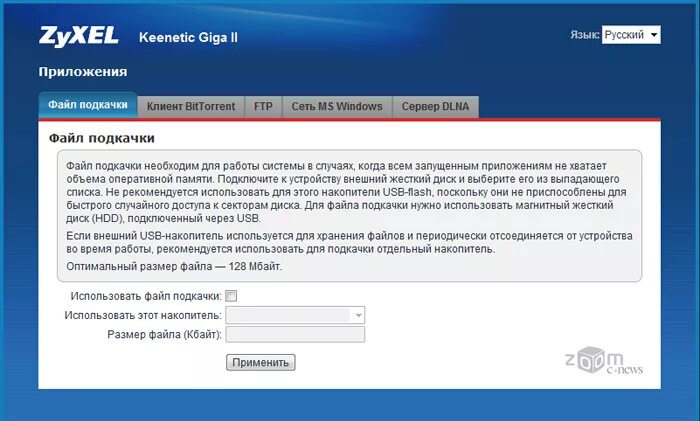This screenshot has width=700, height=421.
Task: Expand the Использовать этот накопитель drive list
Action: pos(295,315)
